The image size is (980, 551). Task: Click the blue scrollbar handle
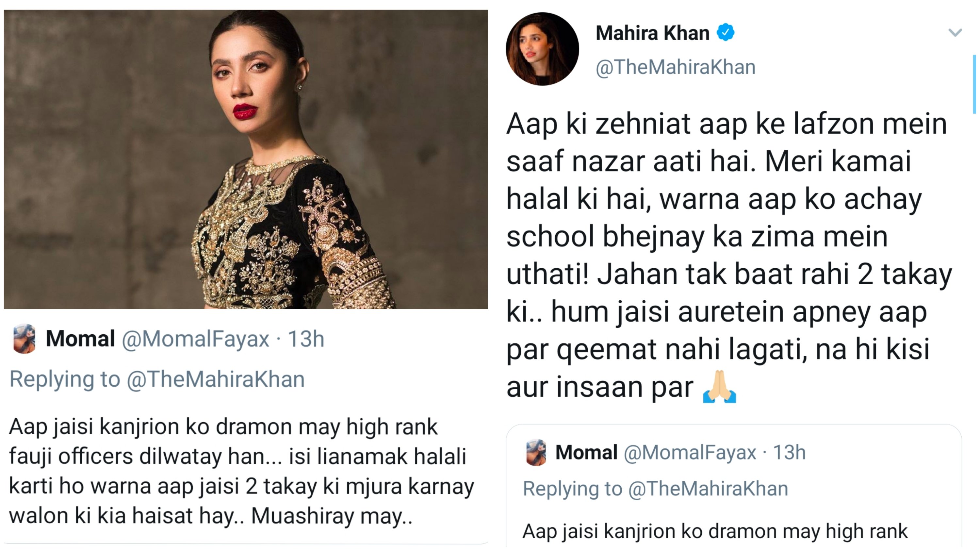coord(975,84)
